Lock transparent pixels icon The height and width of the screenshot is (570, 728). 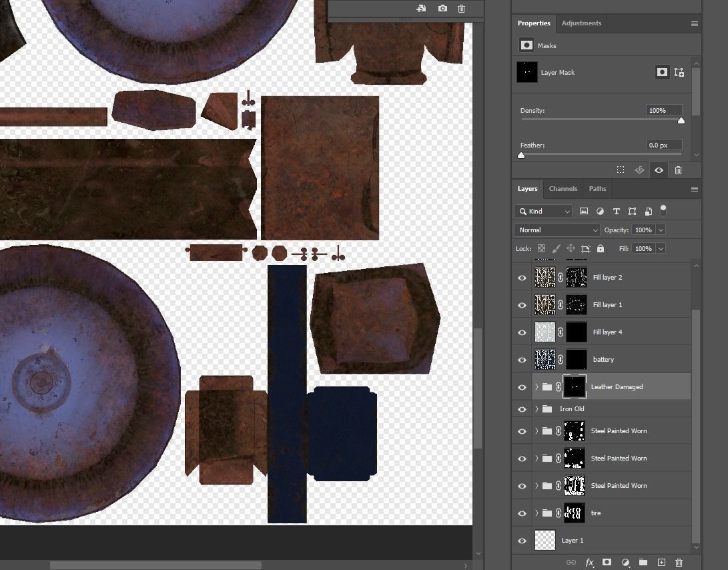541,248
